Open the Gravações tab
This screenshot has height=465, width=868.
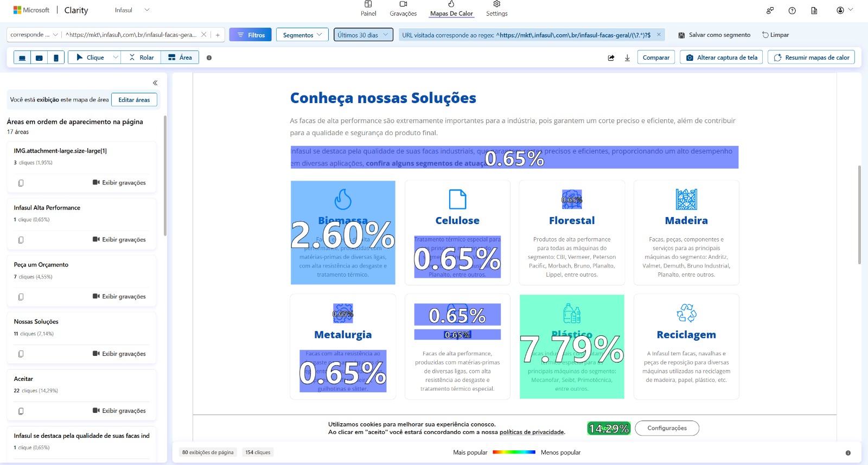click(403, 9)
